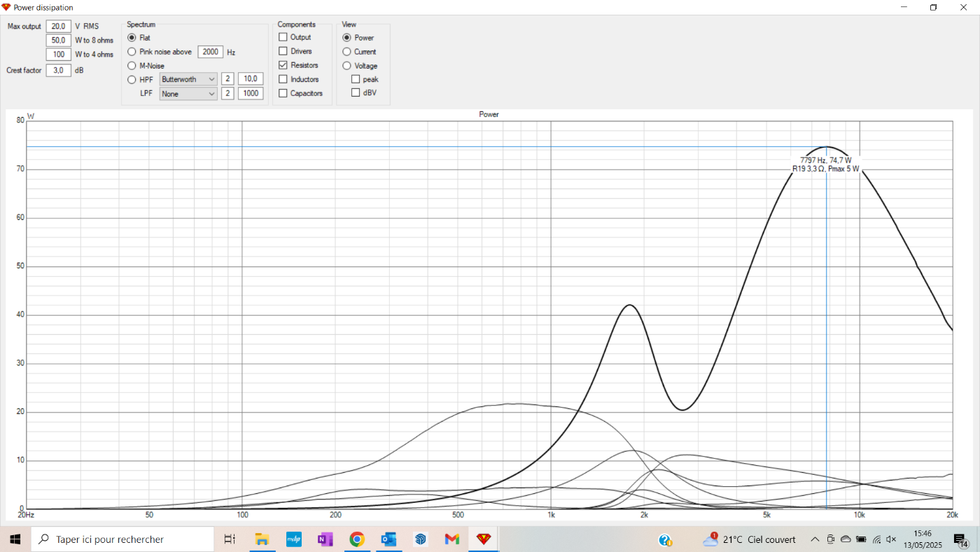Open the Windows Start menu
The width and height of the screenshot is (980, 552).
[x=15, y=539]
